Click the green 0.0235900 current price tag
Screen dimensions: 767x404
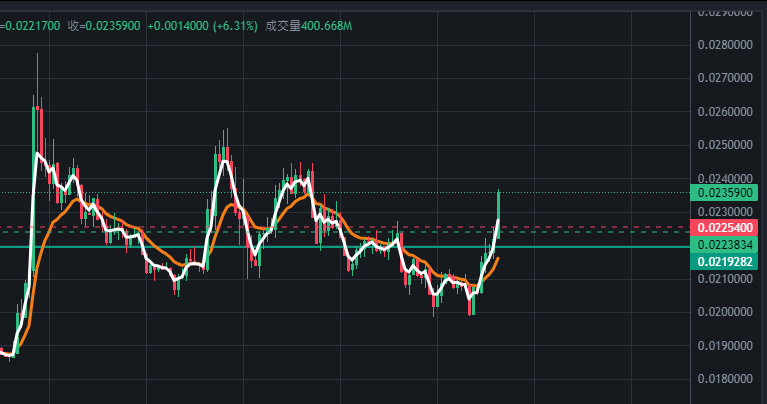[724, 193]
